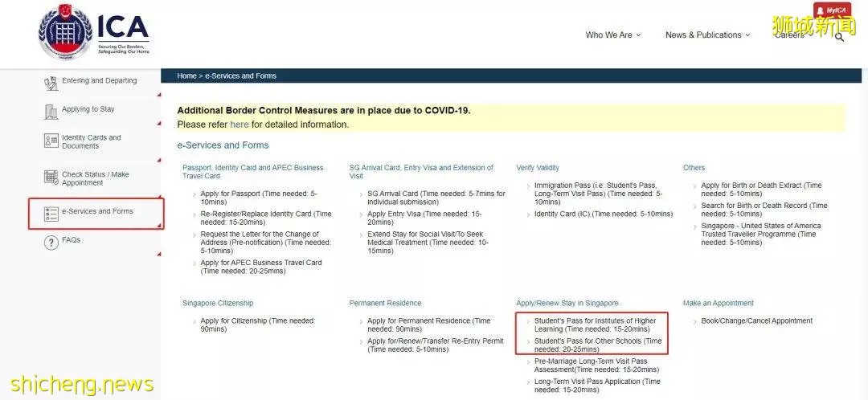Open Book/Change/Cancel Appointment link
868x400 pixels.
[x=757, y=321]
